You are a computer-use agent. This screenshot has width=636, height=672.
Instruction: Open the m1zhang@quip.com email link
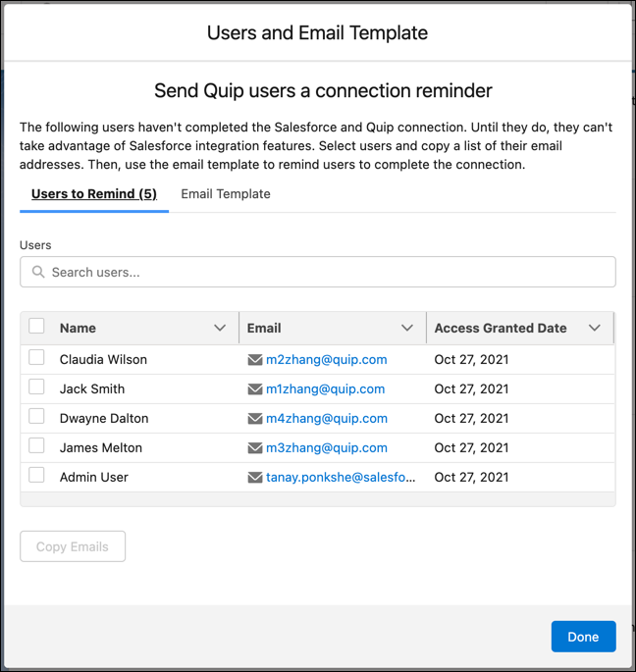tap(326, 389)
